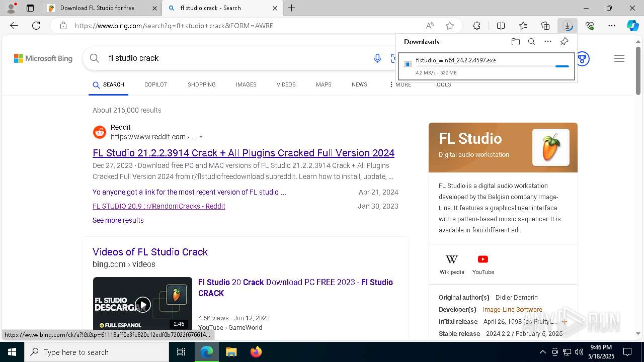Play the FL Studio Descargar video thumbnail
The width and height of the screenshot is (644, 362).
[142, 304]
